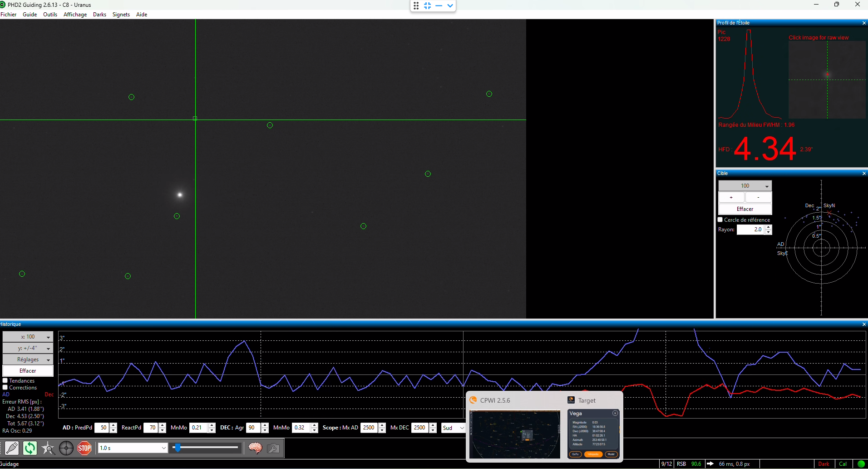Click the GoTo button on Vega card
Image resolution: width=868 pixels, height=469 pixels.
click(575, 454)
